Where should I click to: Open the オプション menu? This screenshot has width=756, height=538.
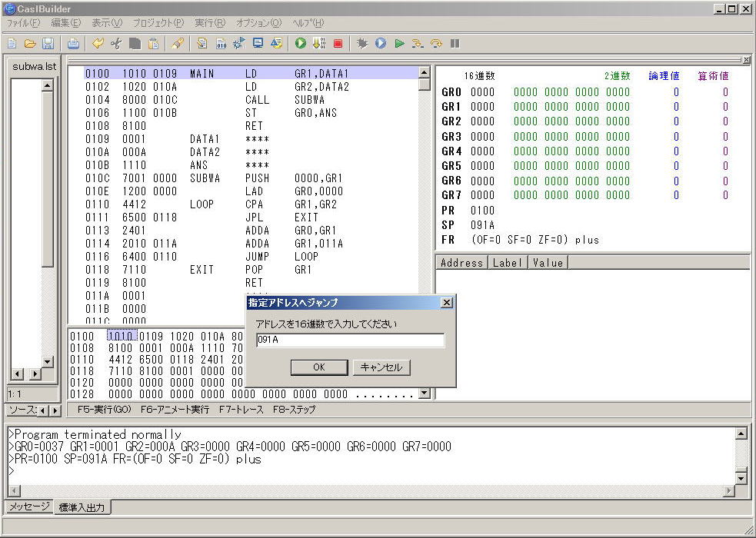(258, 23)
